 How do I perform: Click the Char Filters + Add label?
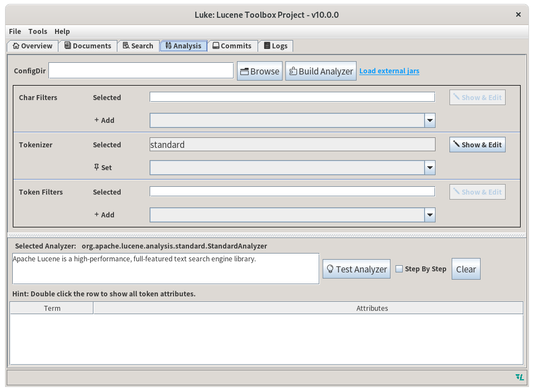point(104,120)
